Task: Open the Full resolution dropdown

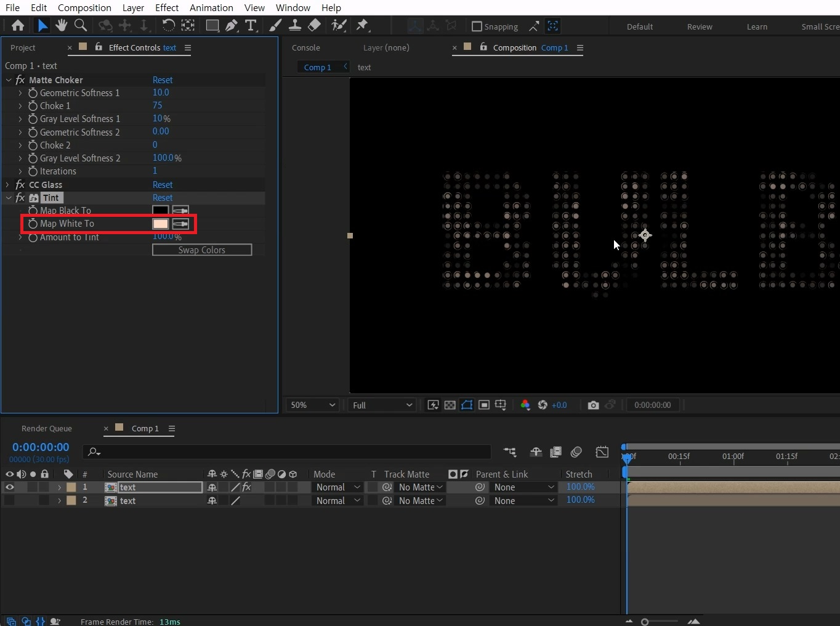Action: pyautogui.click(x=381, y=405)
